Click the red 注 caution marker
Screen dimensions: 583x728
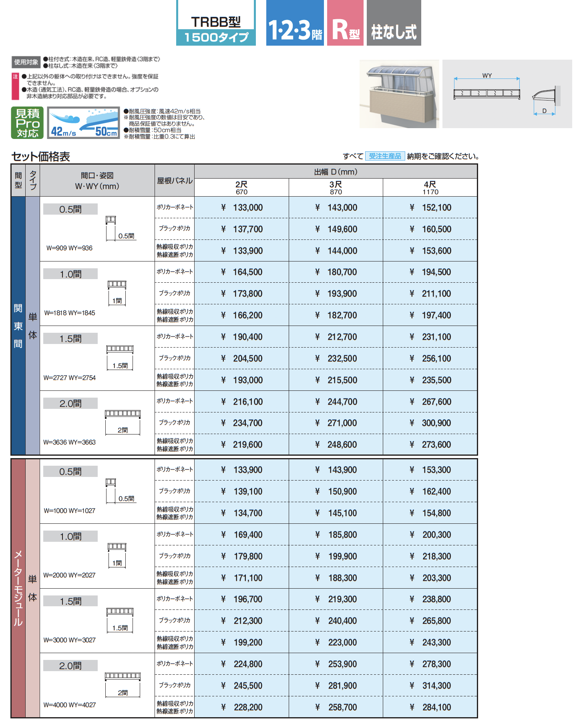click(15, 86)
